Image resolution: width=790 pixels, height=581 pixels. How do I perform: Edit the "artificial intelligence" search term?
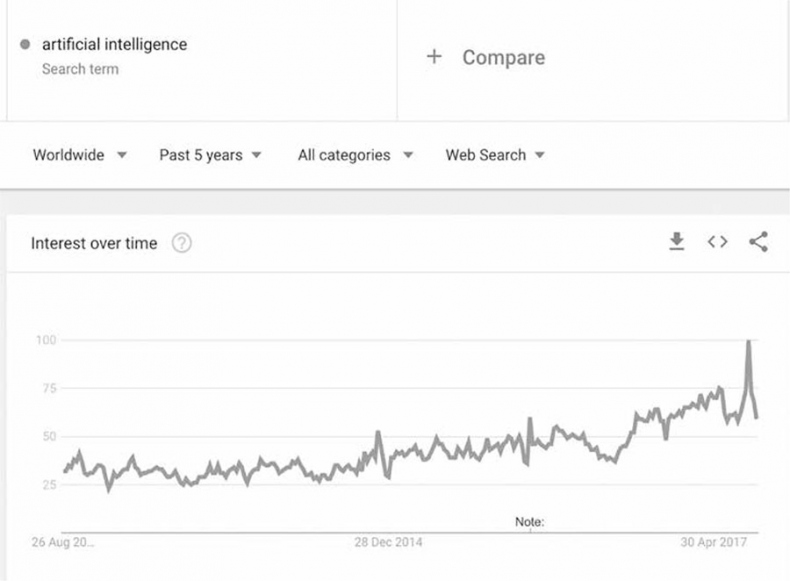pos(114,44)
